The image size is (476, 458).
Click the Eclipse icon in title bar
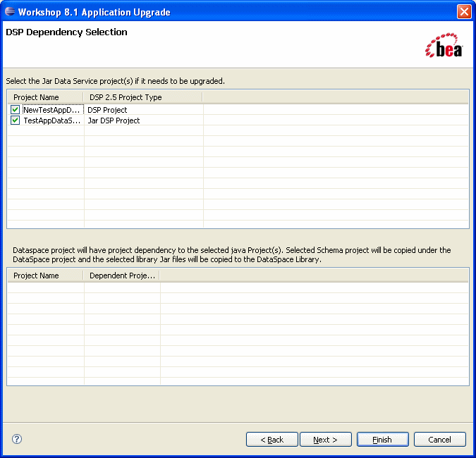(x=10, y=12)
